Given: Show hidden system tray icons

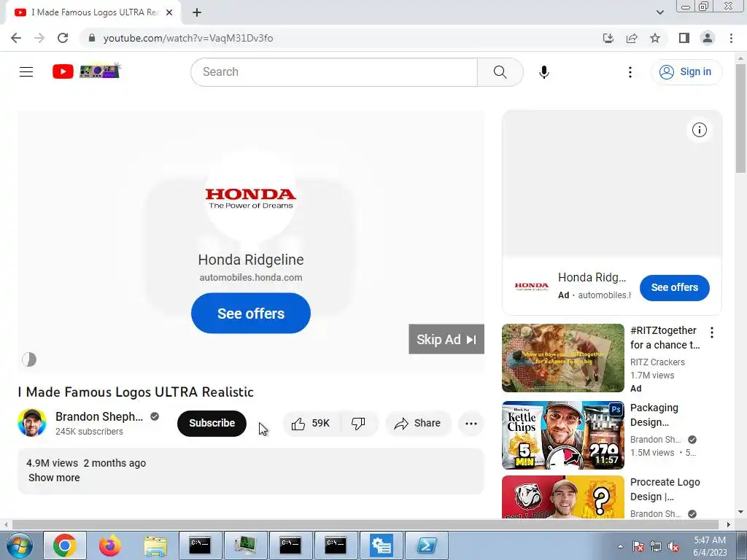Looking at the screenshot, I should tap(620, 546).
